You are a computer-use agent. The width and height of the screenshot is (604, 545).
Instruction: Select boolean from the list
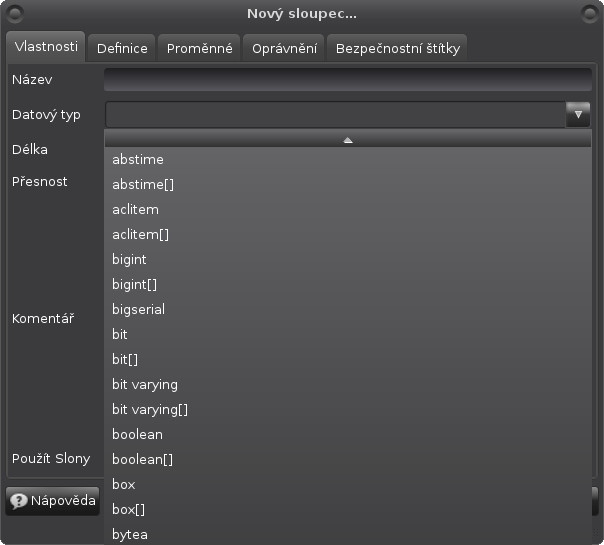tap(348, 434)
